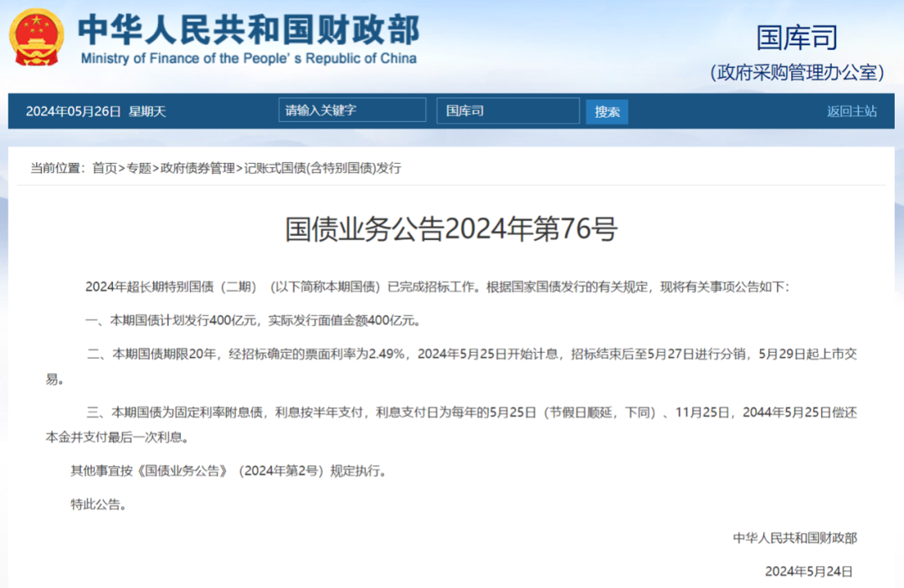
Task: Open 首页 breadcrumb link
Action: [105, 168]
